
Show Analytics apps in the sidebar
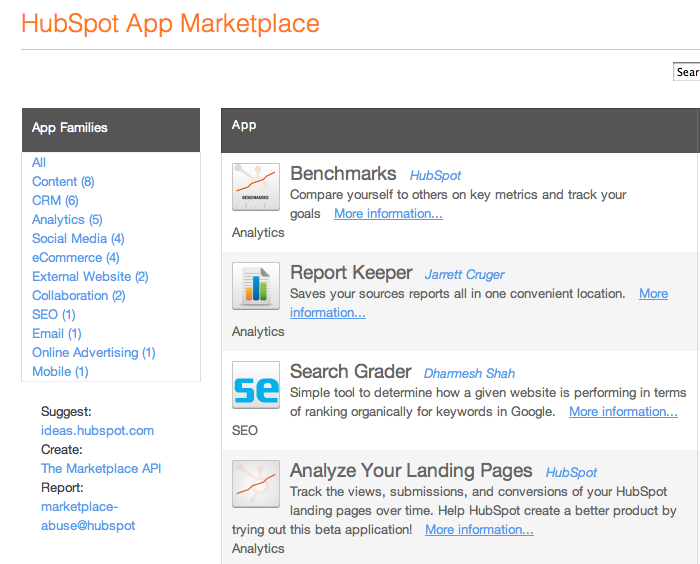click(x=67, y=219)
